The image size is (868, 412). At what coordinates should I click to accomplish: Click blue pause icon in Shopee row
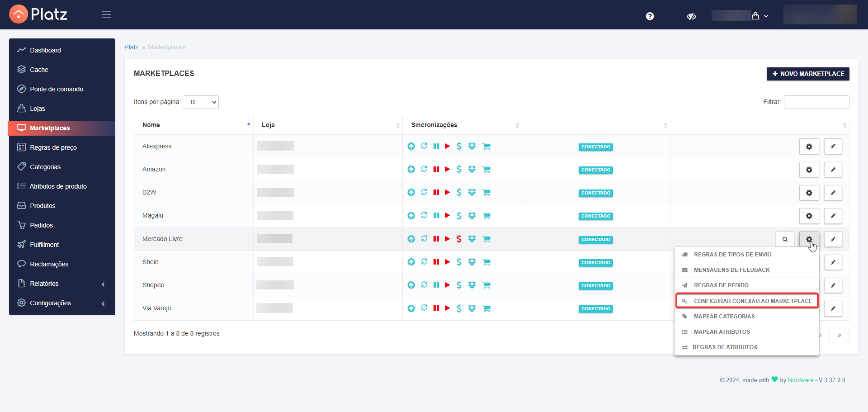(x=436, y=285)
